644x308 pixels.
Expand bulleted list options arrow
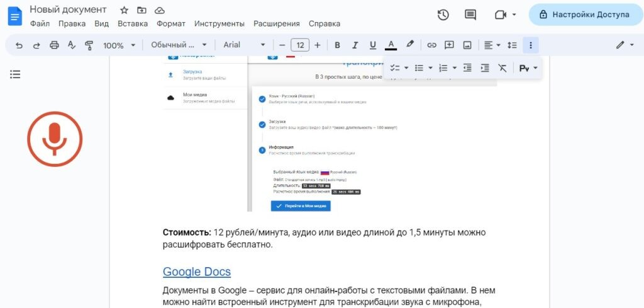(430, 68)
